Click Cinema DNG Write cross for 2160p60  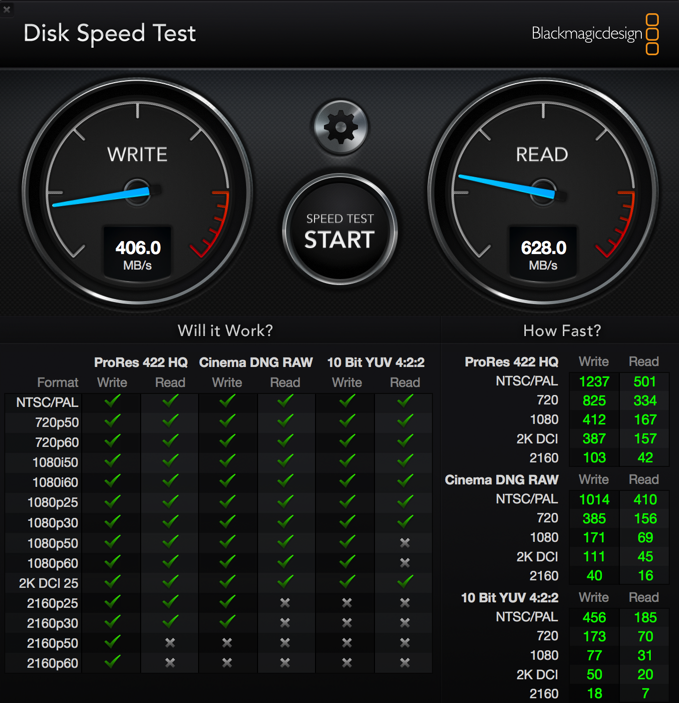(x=227, y=663)
